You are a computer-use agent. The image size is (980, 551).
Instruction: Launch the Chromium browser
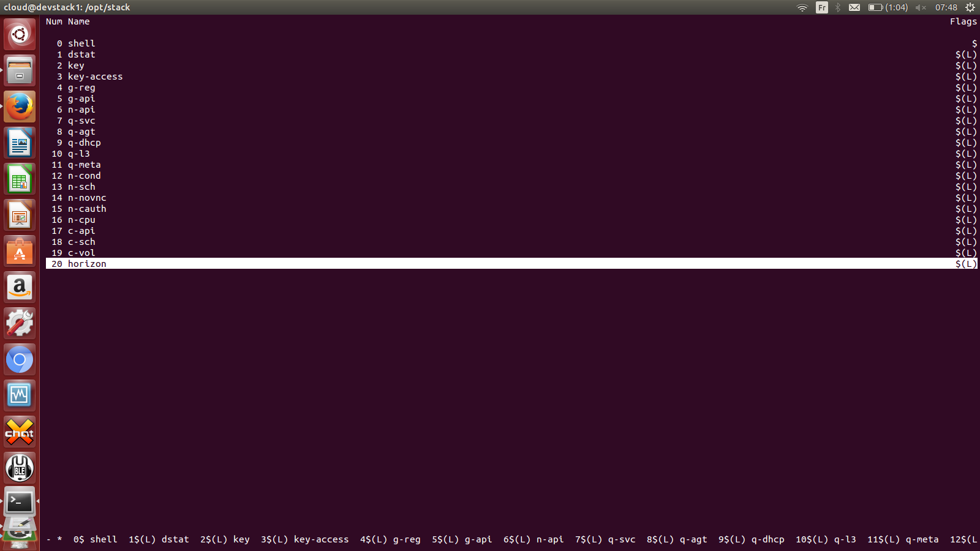pos(19,359)
